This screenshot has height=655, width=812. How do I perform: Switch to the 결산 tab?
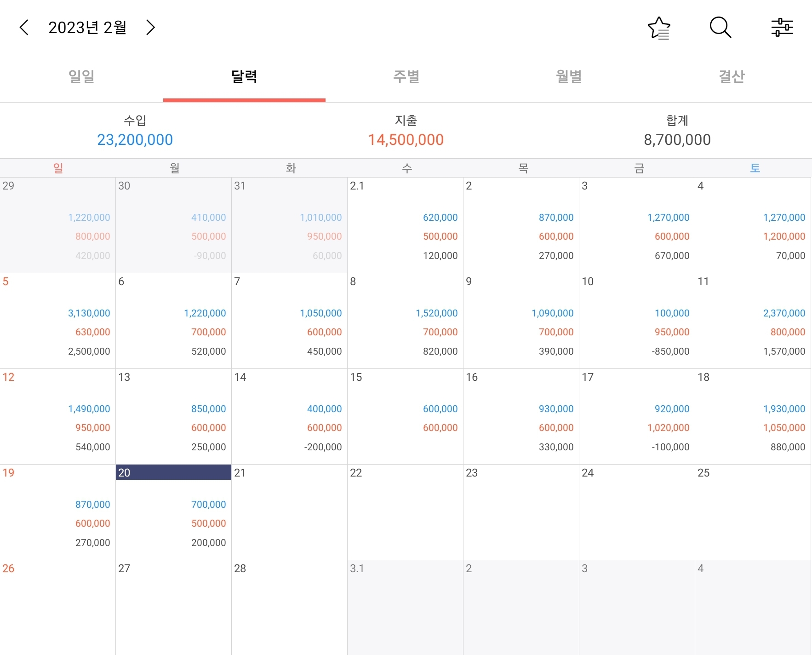point(732,76)
